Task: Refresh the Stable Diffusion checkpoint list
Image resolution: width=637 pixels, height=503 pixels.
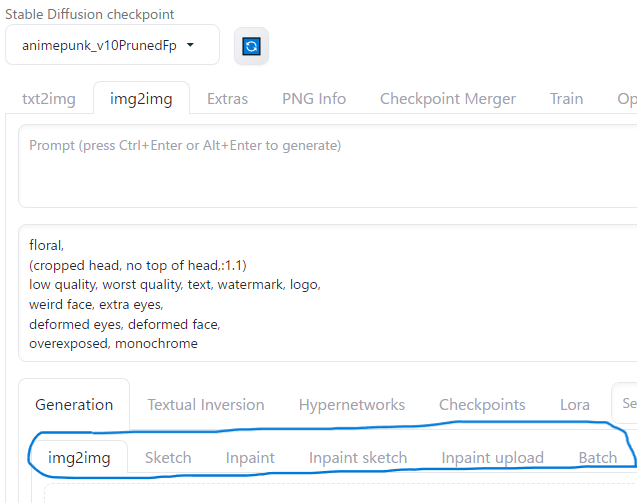Action: pyautogui.click(x=251, y=46)
